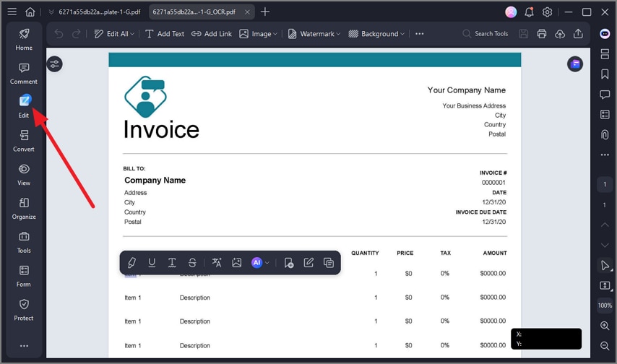Open the comments panel on right

point(605,95)
